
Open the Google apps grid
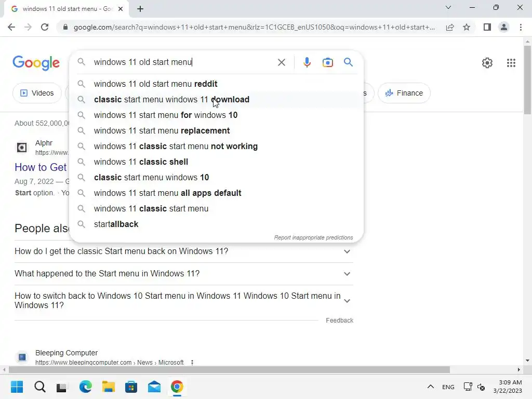click(x=511, y=63)
